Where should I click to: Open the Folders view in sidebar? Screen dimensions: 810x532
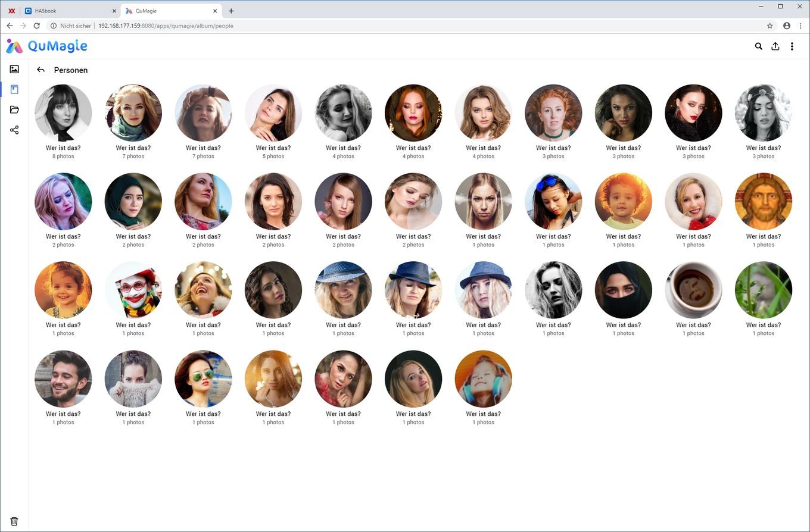coord(14,109)
